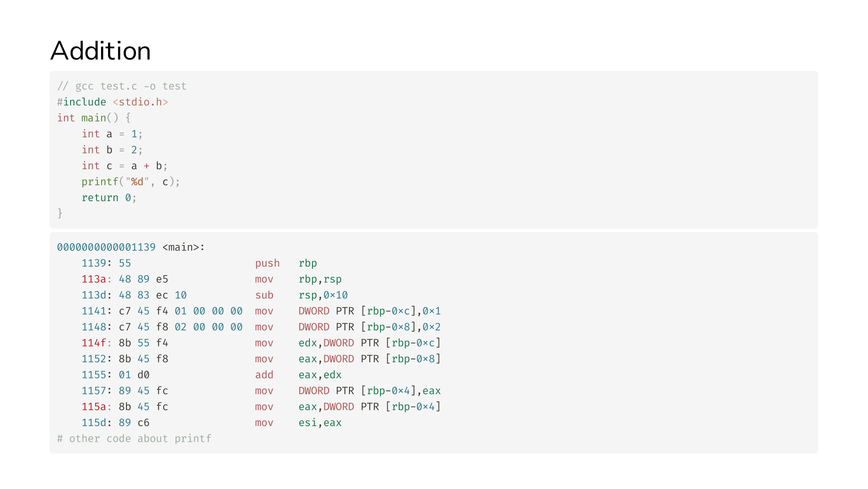This screenshot has height=489, width=868.
Task: Click bytes "01 d0" at address 1155
Action: pos(134,375)
